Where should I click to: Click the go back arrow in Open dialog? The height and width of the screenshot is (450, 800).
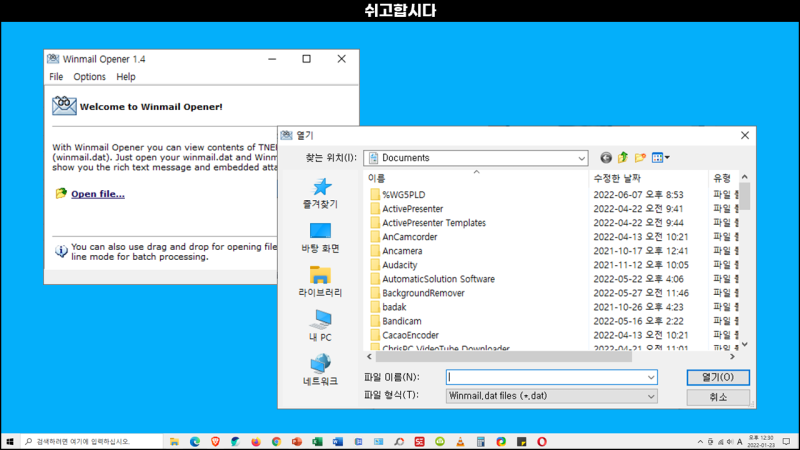coord(606,158)
